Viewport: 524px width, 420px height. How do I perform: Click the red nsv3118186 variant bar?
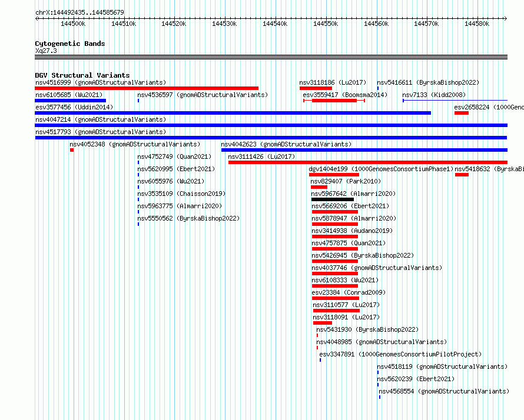(x=316, y=88)
